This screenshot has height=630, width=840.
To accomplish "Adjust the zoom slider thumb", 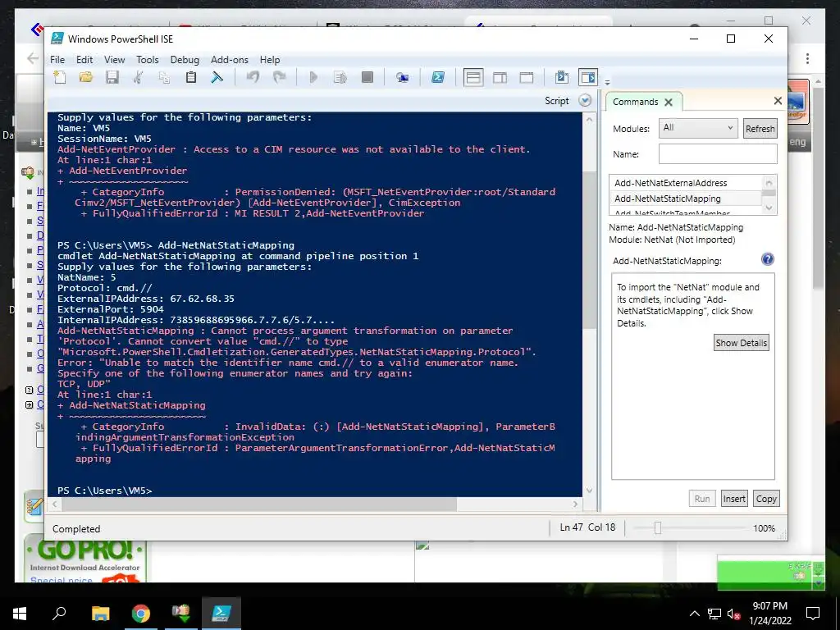I will coord(658,528).
